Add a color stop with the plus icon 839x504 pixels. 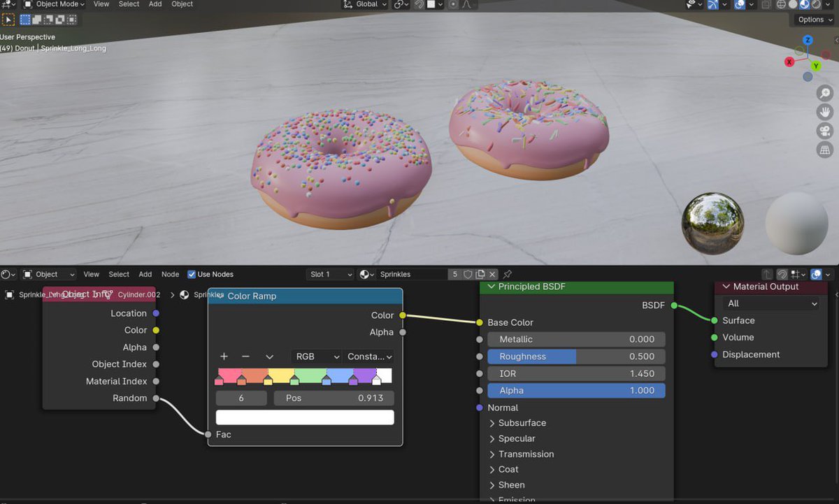pos(224,357)
